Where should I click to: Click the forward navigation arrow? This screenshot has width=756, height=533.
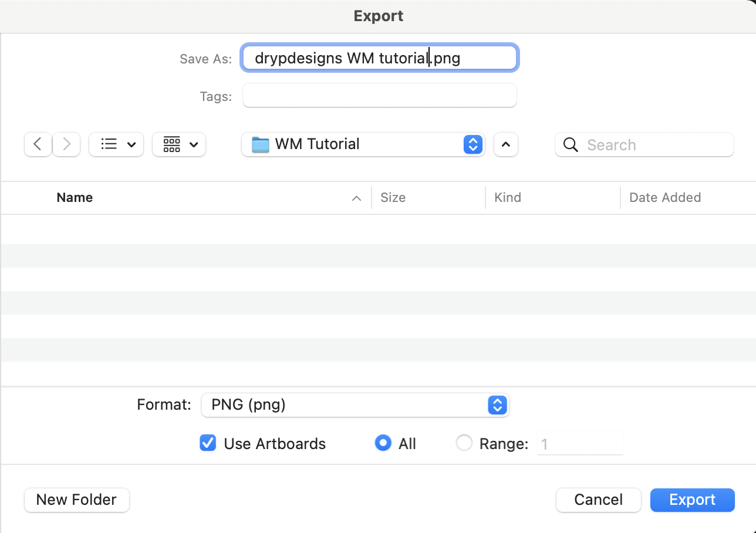pos(66,144)
